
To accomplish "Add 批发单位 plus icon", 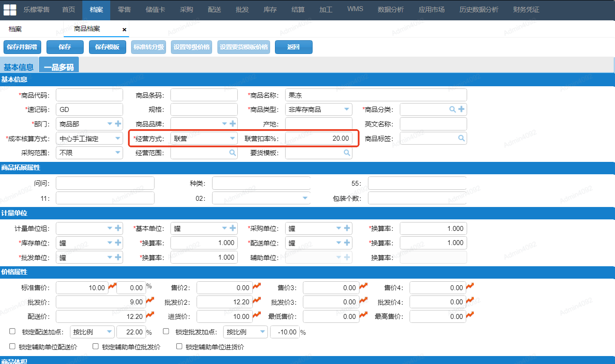I will click(x=118, y=257).
